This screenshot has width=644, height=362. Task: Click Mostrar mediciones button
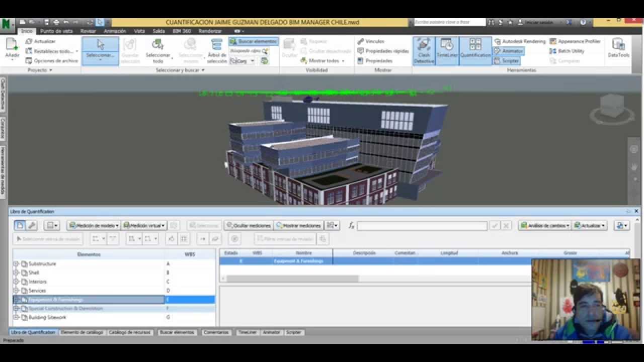(x=299, y=226)
